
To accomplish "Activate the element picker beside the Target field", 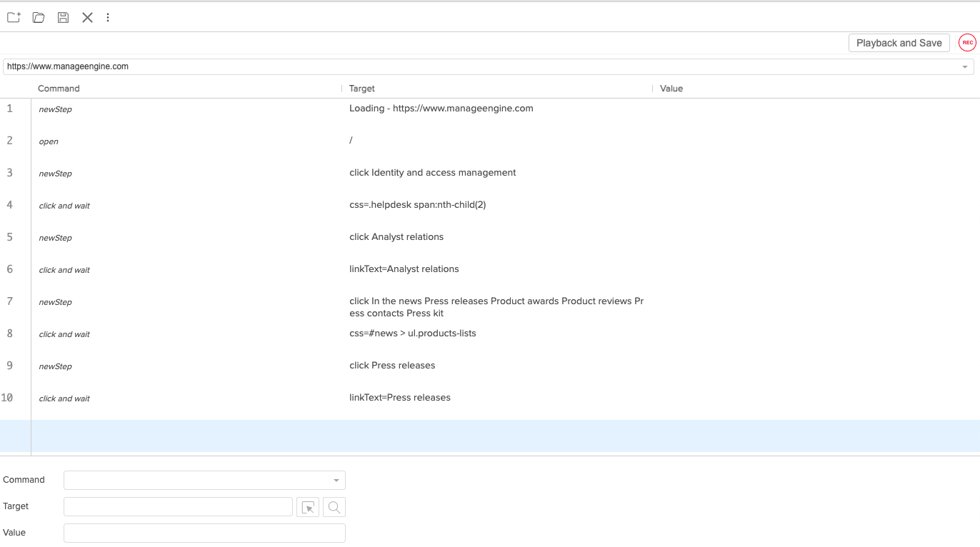I will point(308,507).
